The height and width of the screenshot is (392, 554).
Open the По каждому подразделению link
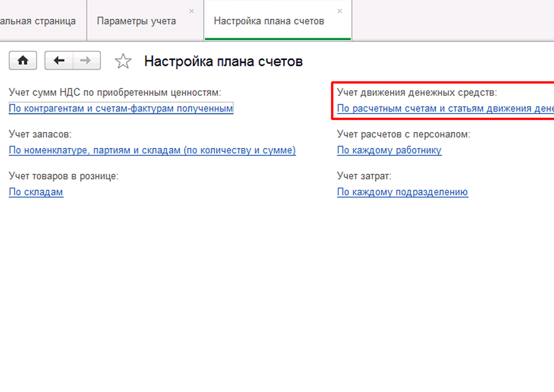[x=402, y=192]
